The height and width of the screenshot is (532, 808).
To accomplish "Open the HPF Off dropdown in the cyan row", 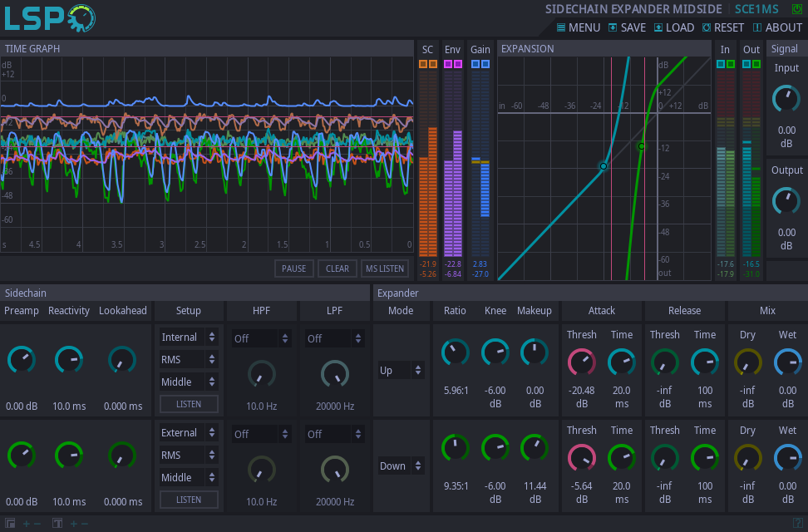I will pos(262,338).
